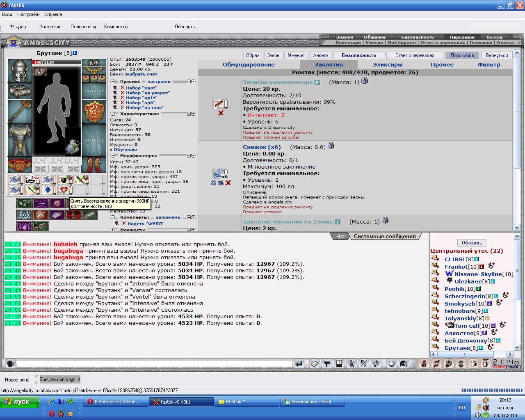Toggle the CLOCK mode indicator

coord(499,367)
